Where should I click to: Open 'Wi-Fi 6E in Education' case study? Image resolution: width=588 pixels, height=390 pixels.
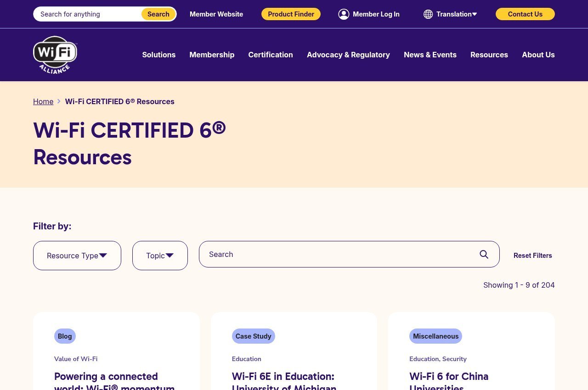[284, 381]
